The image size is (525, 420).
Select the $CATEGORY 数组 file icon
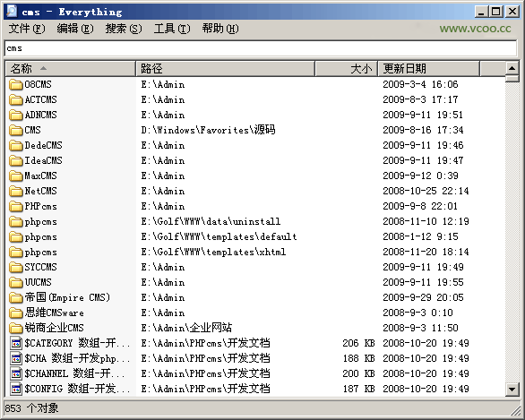16,343
